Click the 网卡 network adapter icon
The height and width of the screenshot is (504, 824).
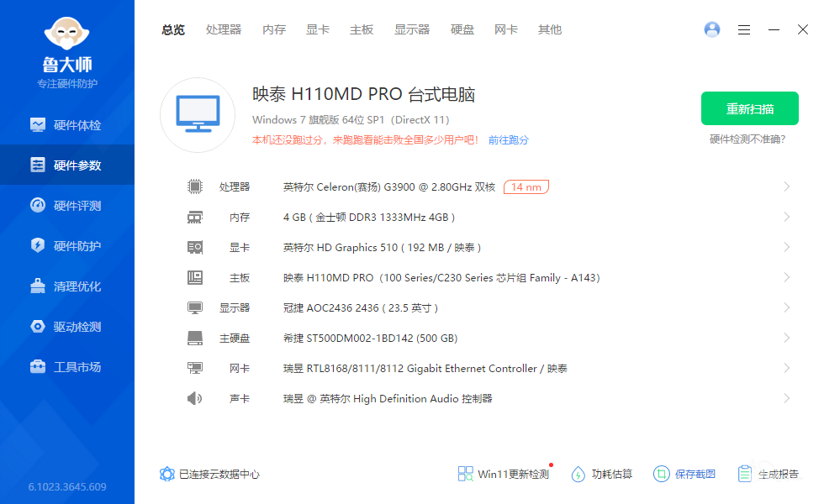195,368
